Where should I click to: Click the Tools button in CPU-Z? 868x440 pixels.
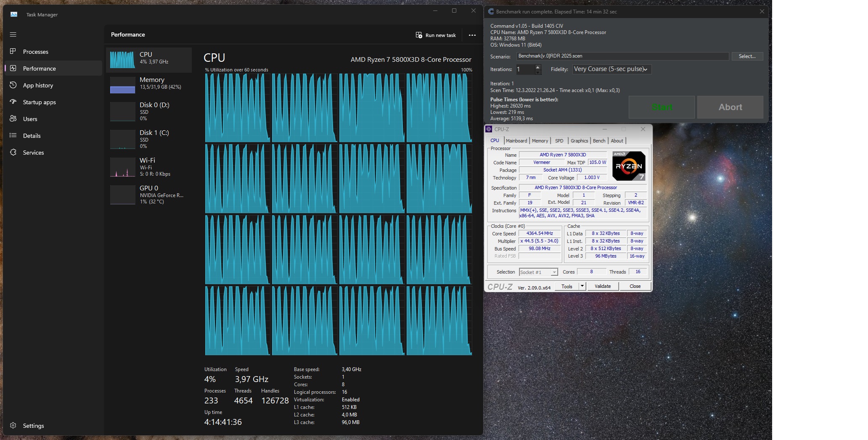567,287
